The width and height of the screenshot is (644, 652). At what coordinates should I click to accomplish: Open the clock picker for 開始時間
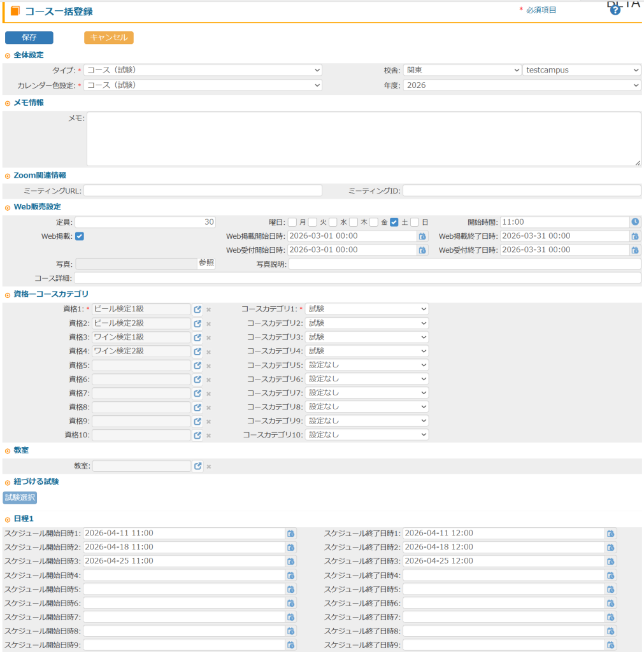coord(635,222)
